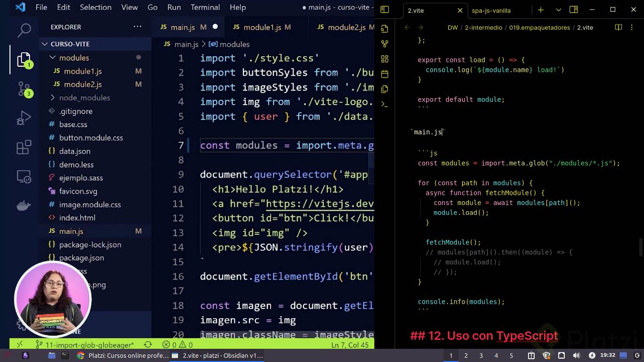Open the Docker view in the activity bar

pyautogui.click(x=24, y=206)
